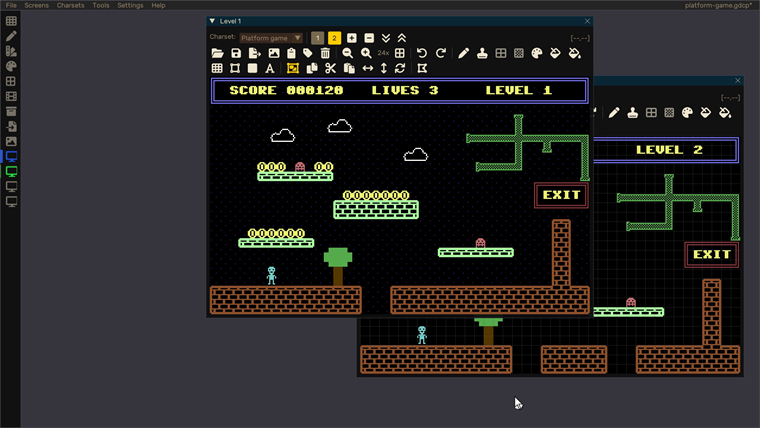Viewport: 760px width, 428px height.
Task: Open the Charset 'Platform game' dropdown
Action: click(271, 38)
